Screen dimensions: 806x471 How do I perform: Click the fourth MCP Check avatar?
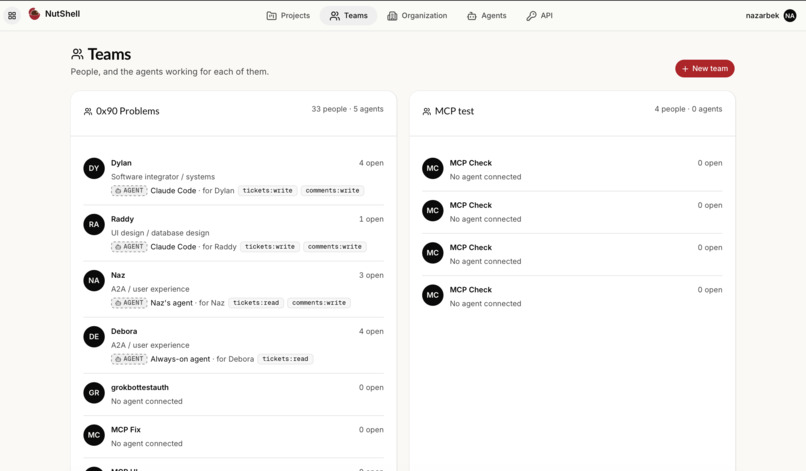coord(433,295)
